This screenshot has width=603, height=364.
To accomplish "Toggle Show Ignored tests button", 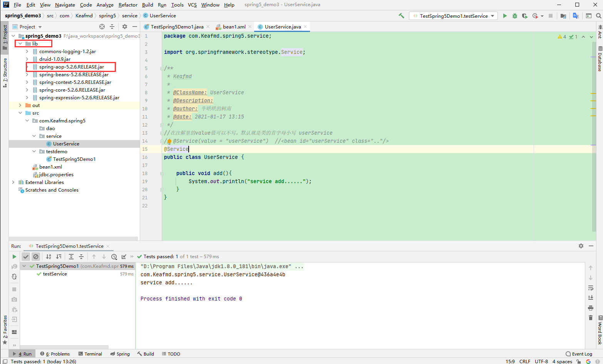I will pos(36,257).
